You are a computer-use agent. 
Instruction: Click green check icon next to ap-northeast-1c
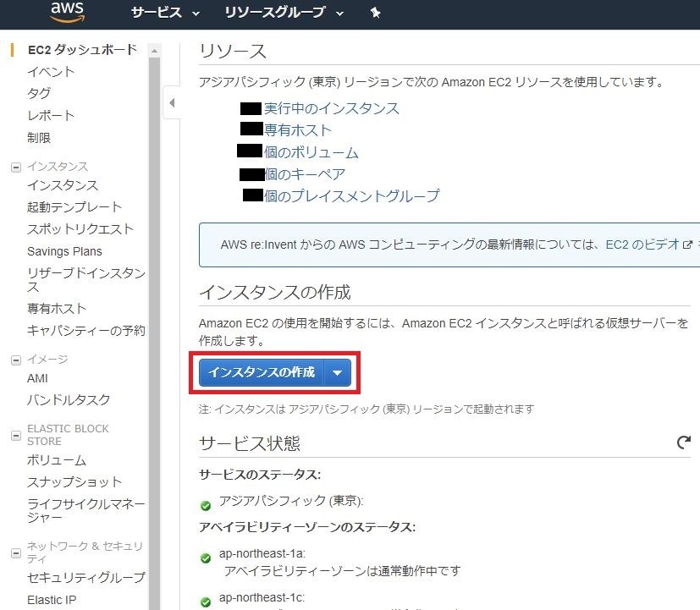point(205,602)
